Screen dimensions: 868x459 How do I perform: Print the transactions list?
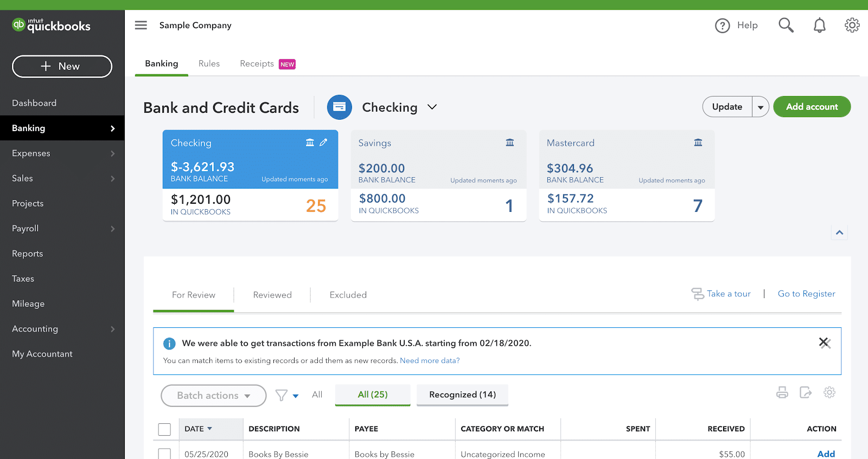[x=782, y=392]
